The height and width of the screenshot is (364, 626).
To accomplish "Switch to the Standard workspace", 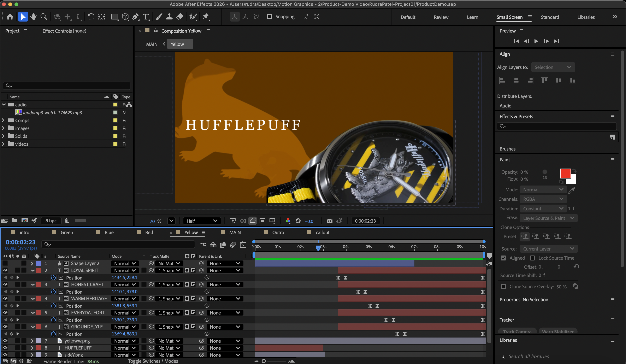I will pos(550,17).
